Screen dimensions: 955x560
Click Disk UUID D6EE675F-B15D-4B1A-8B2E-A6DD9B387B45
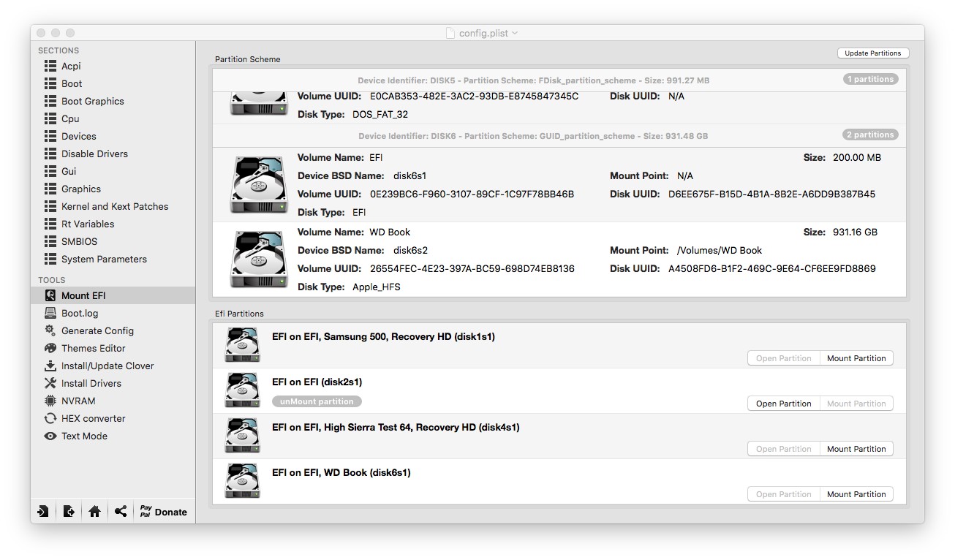click(772, 194)
